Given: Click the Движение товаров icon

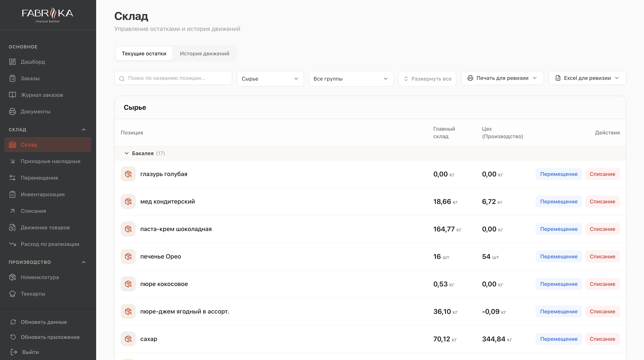Looking at the screenshot, I should click(12, 227).
